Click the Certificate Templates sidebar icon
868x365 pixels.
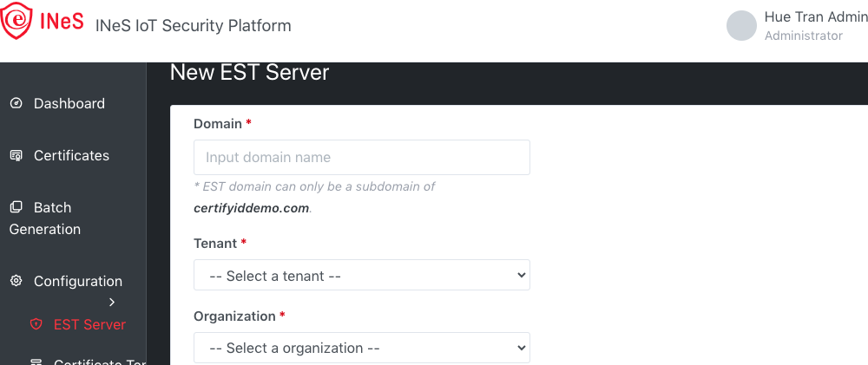tap(36, 362)
